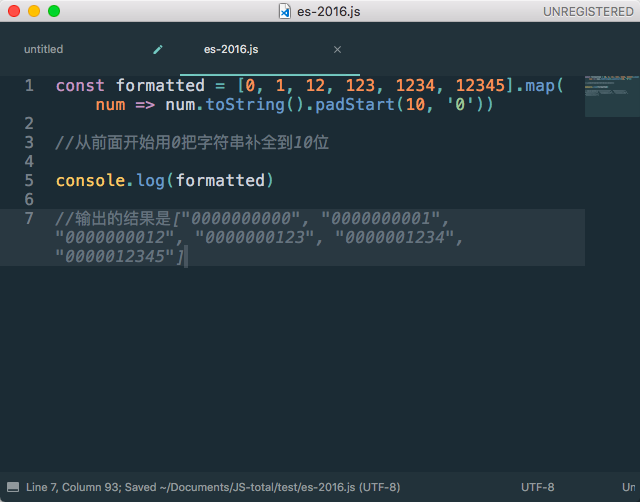The width and height of the screenshot is (640, 502).
Task: Click the number 12345 in the array
Action: click(480, 86)
